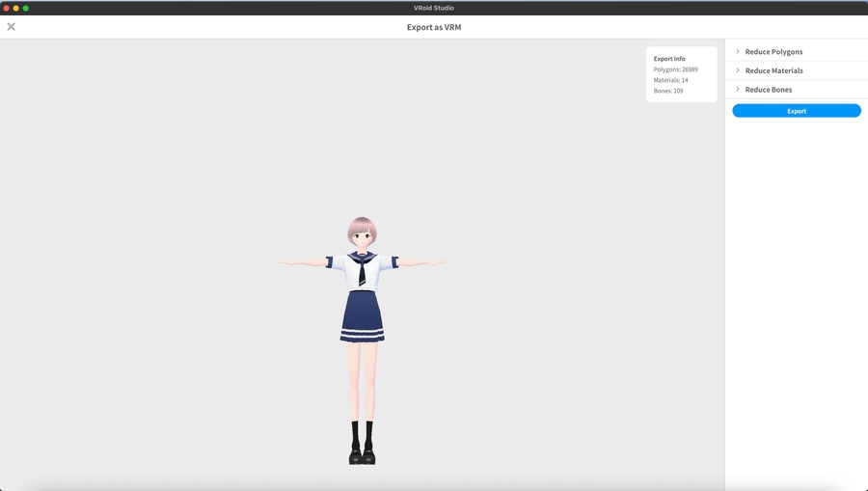868x491 pixels.
Task: Click the character's black socks
Action: pyautogui.click(x=362, y=432)
